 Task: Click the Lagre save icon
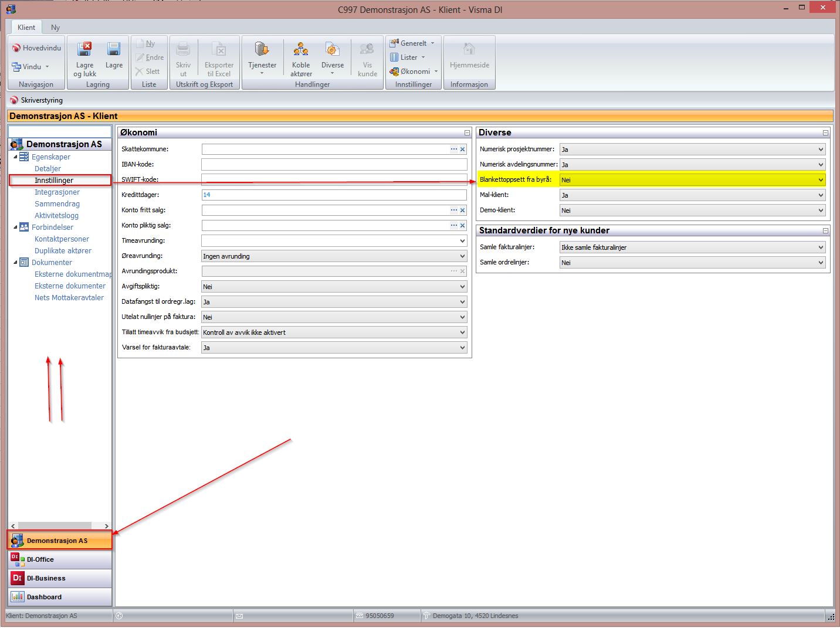[x=114, y=50]
